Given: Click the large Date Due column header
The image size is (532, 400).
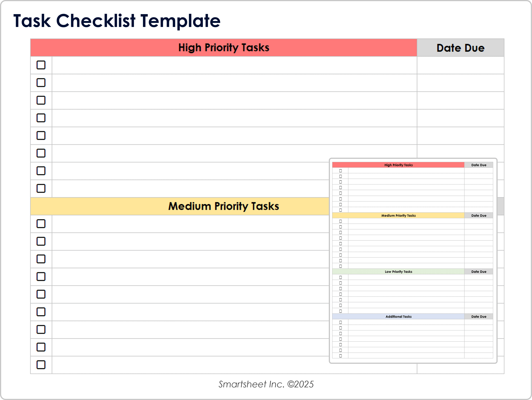Looking at the screenshot, I should point(460,48).
